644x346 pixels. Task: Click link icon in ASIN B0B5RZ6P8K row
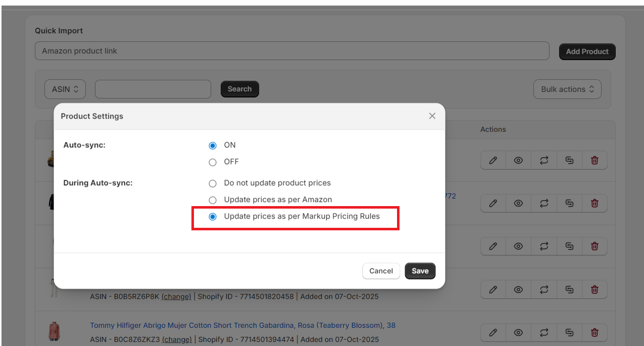[569, 290]
